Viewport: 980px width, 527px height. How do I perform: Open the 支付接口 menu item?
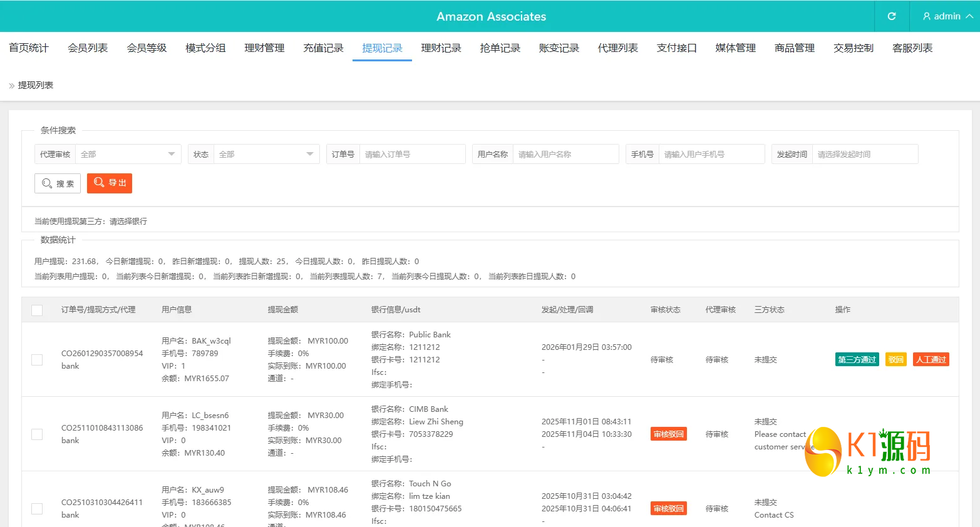[x=676, y=48]
